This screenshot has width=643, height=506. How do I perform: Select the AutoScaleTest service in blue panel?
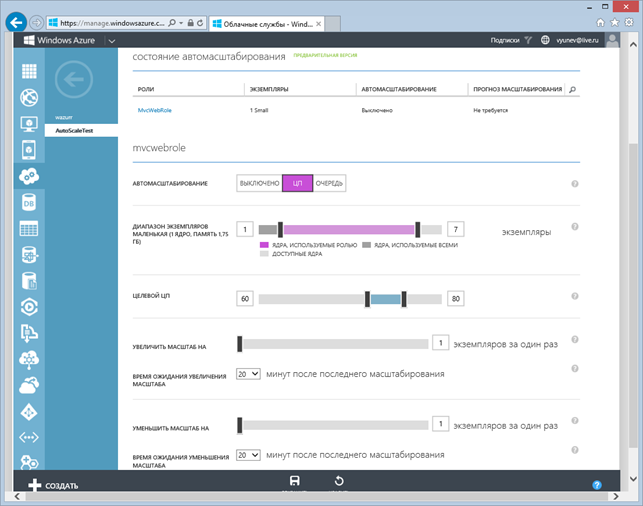(x=81, y=130)
